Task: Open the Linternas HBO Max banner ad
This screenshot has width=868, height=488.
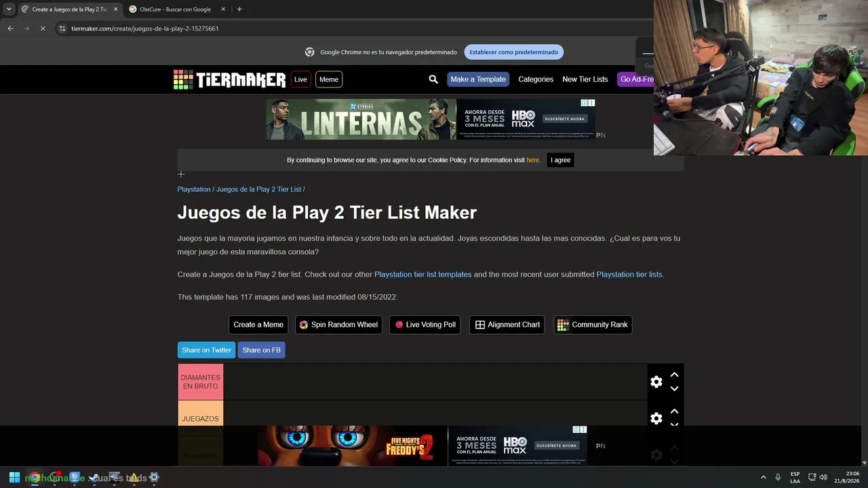Action: (x=431, y=119)
